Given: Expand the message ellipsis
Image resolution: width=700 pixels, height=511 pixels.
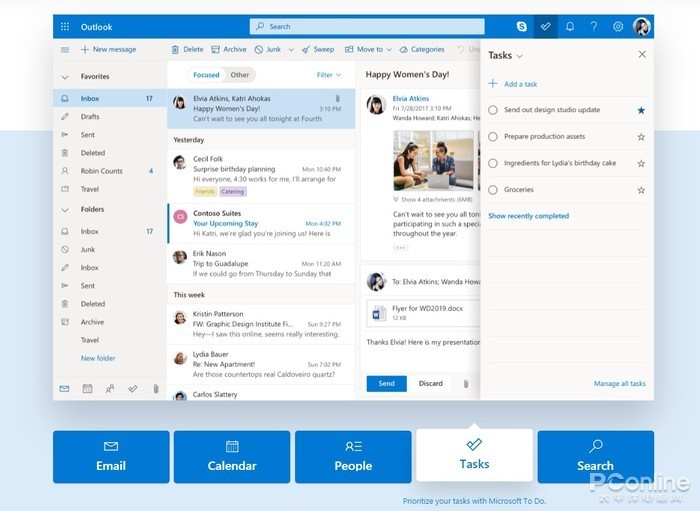Looking at the screenshot, I should point(400,248).
